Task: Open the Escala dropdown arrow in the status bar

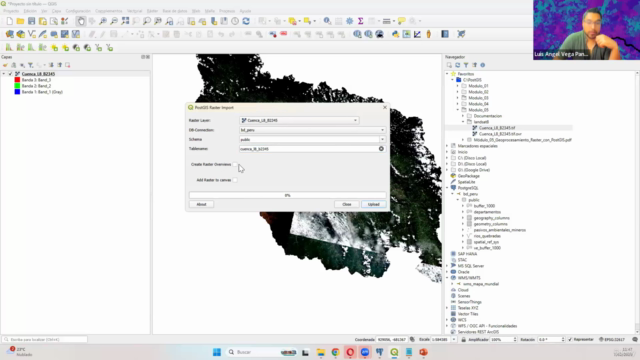Action: click(x=453, y=340)
